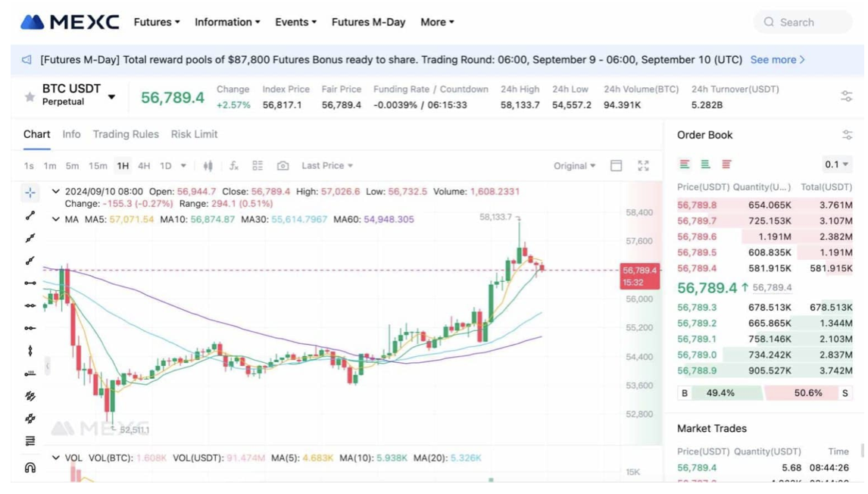Click the Futures M-Day announcement text
868x494 pixels.
391,60
